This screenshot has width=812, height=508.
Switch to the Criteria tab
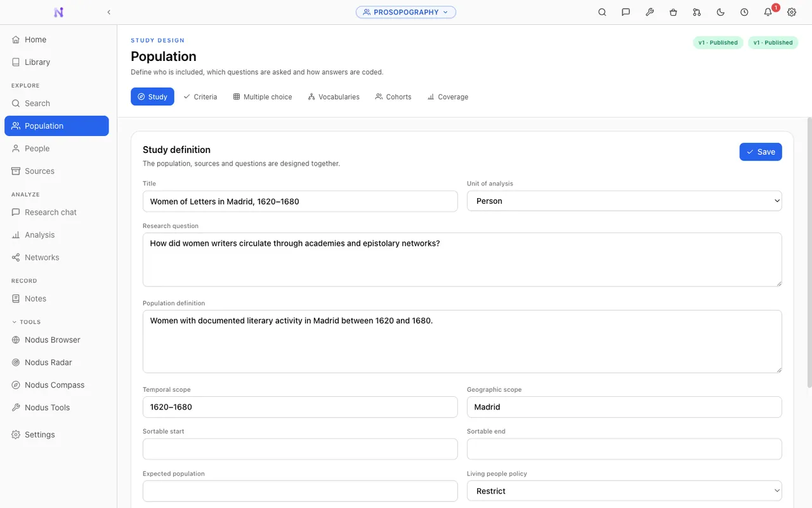[200, 97]
